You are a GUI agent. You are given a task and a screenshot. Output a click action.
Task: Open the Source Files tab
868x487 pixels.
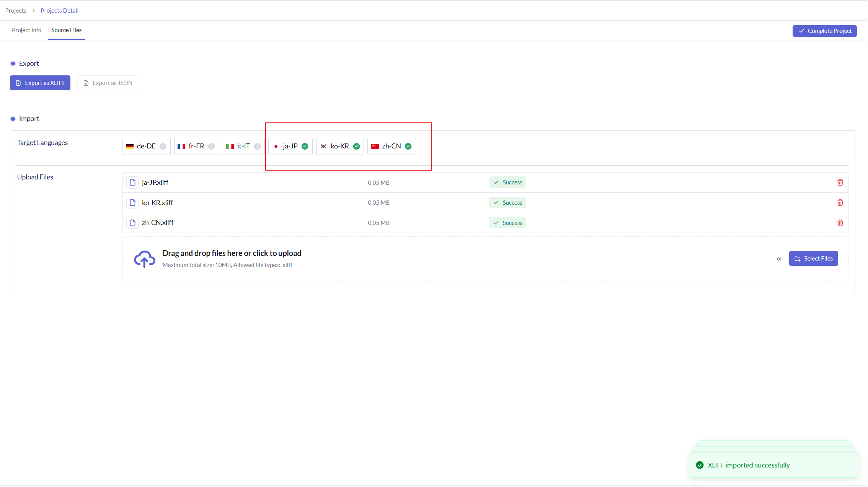pyautogui.click(x=67, y=30)
